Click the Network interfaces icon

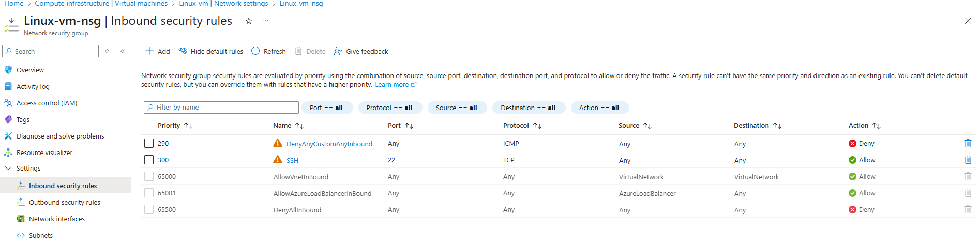click(21, 219)
